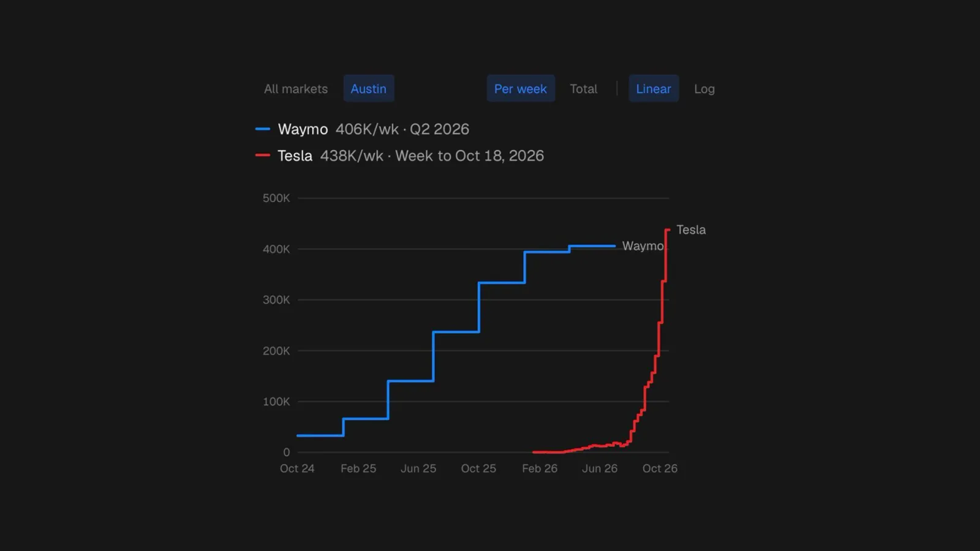Click the Oct 24 x-axis label

pyautogui.click(x=297, y=468)
